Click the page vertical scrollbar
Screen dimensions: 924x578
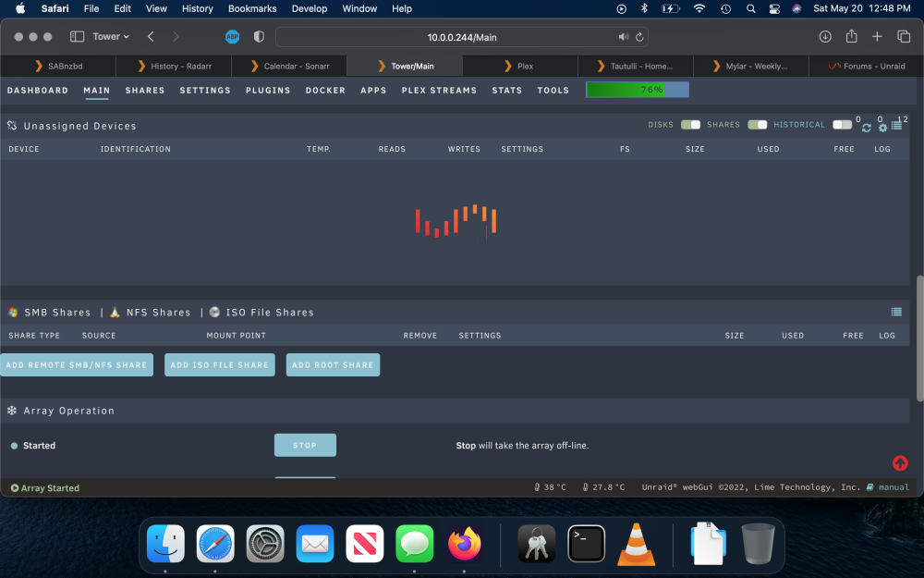pyautogui.click(x=920, y=338)
